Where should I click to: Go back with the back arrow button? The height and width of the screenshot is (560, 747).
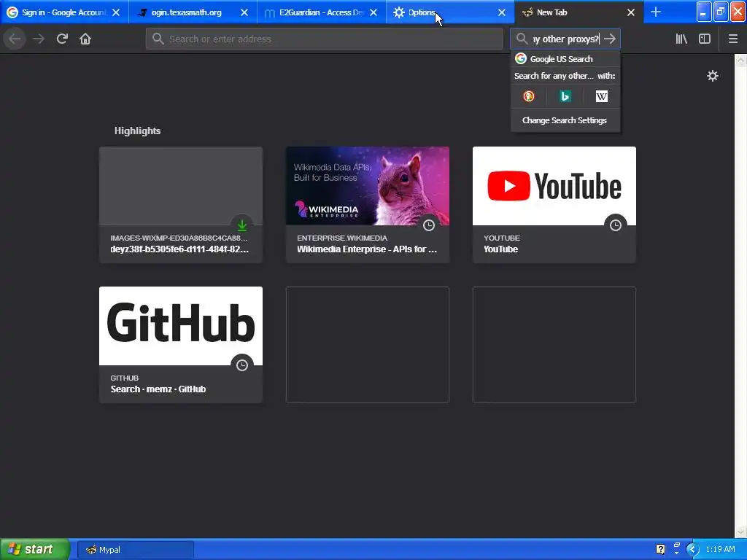15,39
